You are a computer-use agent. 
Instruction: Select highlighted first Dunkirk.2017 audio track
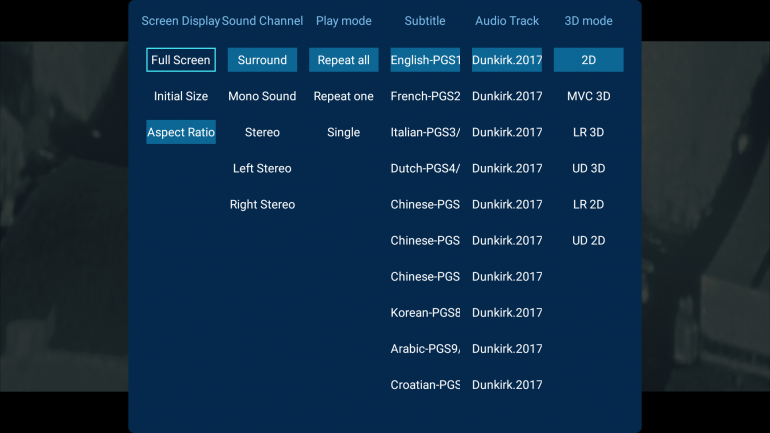(x=507, y=60)
